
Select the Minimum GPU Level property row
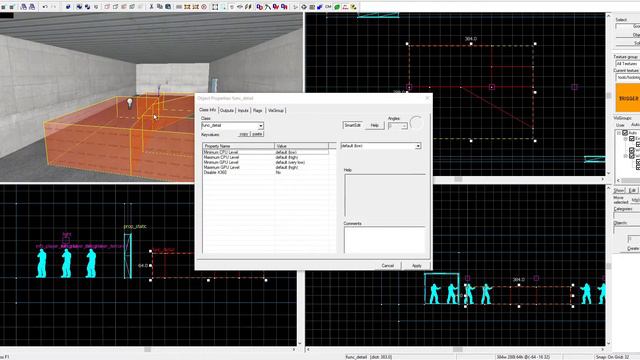pyautogui.click(x=265, y=162)
